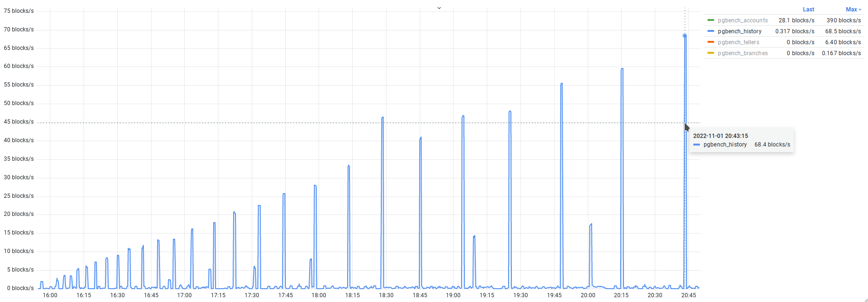868x302 pixels.
Task: Click the 17:15 time axis label
Action: pyautogui.click(x=218, y=295)
